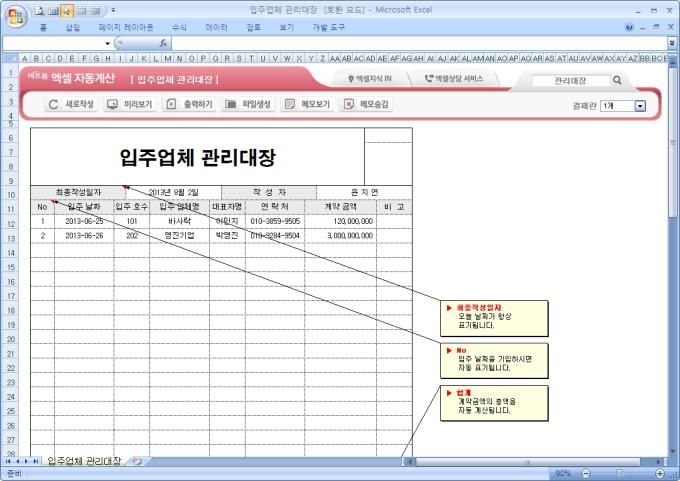The width and height of the screenshot is (680, 481).
Task: Open the Office button menu
Action: (x=16, y=16)
